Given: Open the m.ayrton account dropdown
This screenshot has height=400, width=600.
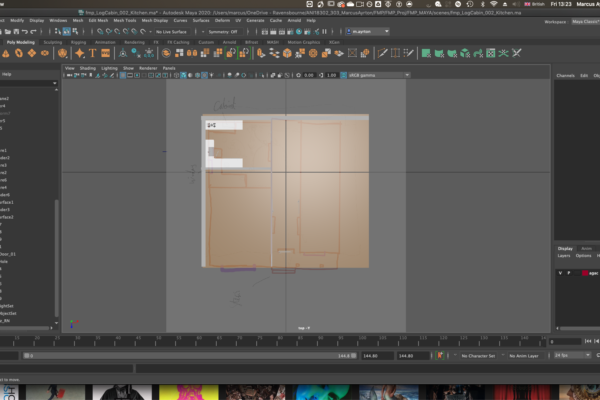Looking at the screenshot, I should click(x=368, y=31).
